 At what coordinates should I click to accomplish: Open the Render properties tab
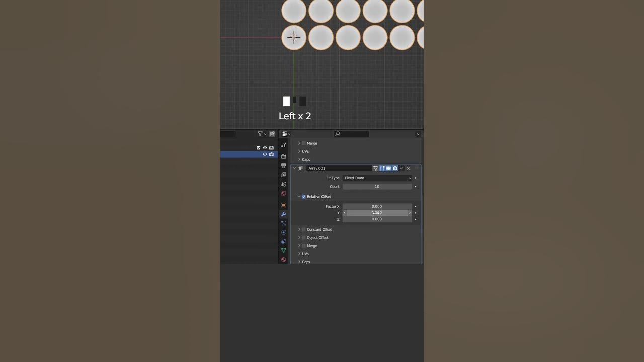coord(284,156)
